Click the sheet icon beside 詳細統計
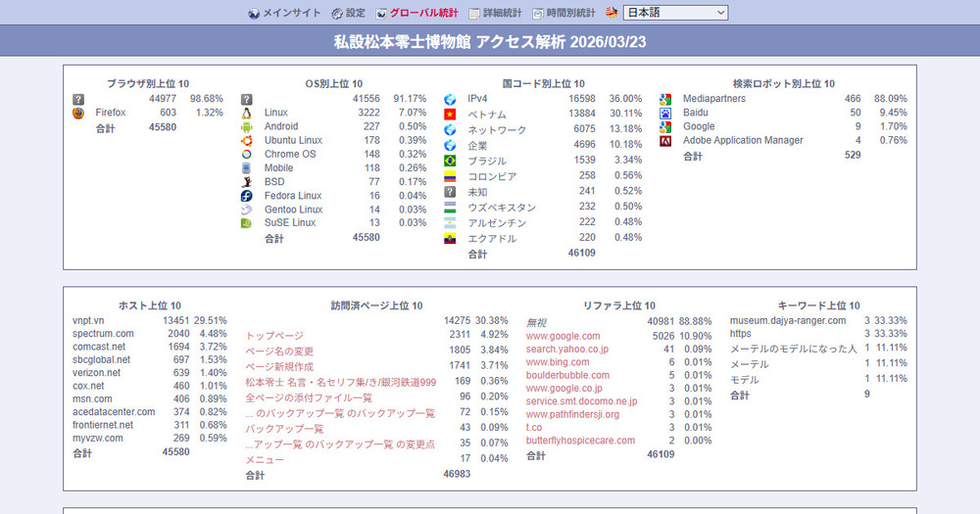Screen dimensions: 980x514 [474, 13]
